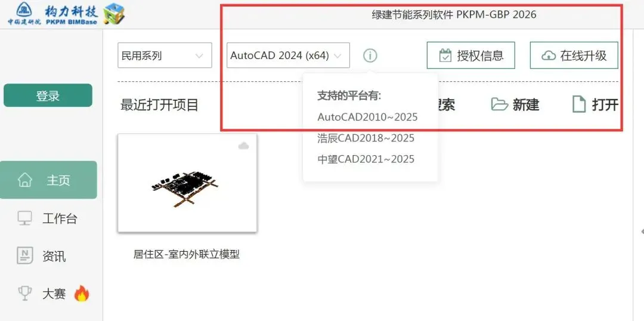Go to 工作台 in the sidebar
The width and height of the screenshot is (644, 321).
tap(48, 218)
